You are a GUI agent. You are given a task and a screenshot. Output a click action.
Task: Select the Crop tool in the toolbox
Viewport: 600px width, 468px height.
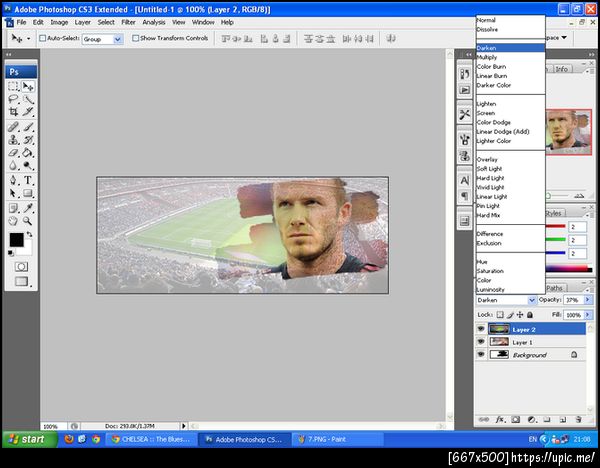coord(13,113)
